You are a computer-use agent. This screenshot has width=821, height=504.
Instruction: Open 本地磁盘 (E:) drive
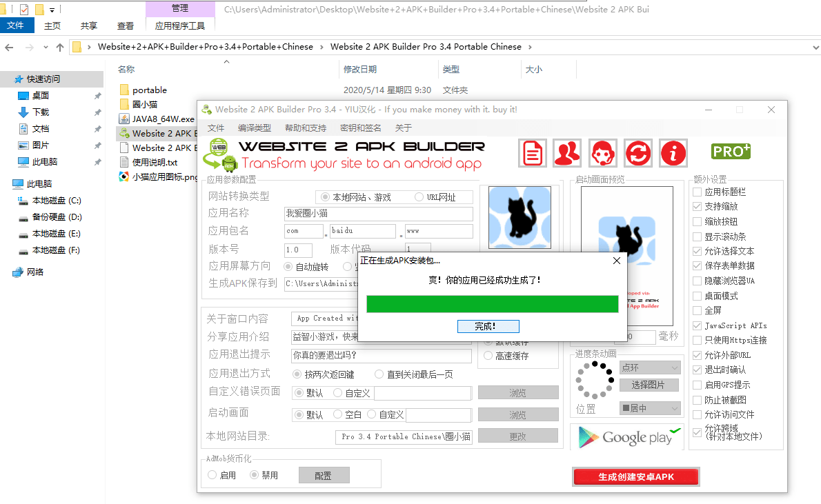(x=57, y=234)
